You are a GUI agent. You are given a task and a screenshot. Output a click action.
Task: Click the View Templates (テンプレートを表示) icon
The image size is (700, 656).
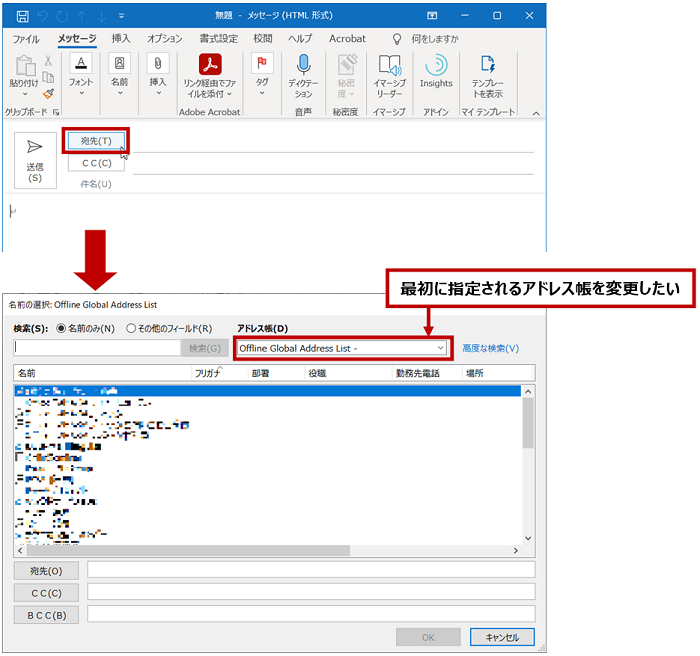[487, 74]
